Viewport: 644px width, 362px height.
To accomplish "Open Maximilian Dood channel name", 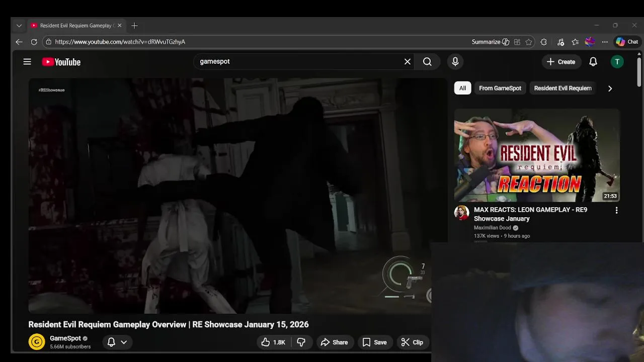I will pos(493,228).
